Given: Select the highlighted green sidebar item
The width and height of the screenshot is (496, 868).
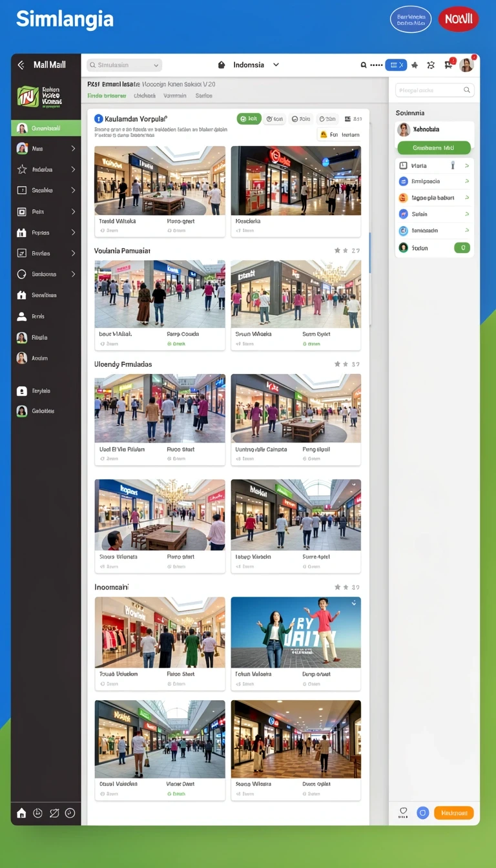Looking at the screenshot, I should point(46,128).
